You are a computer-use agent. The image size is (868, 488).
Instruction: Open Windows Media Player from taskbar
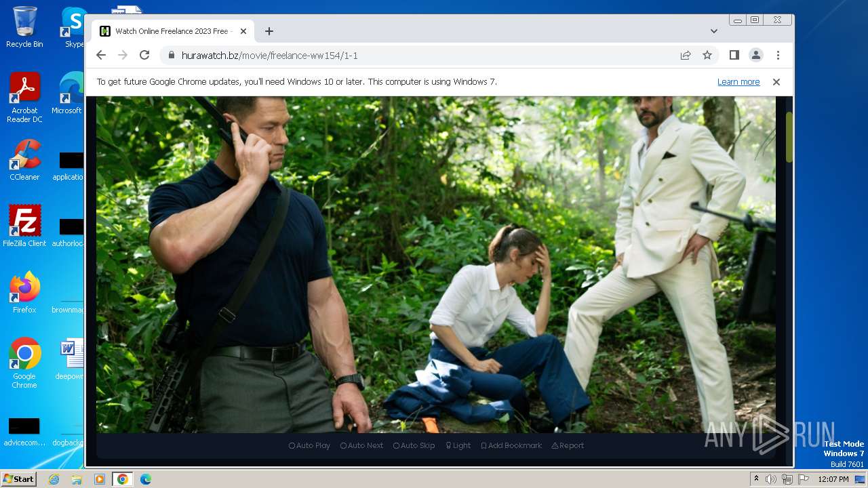tap(100, 479)
